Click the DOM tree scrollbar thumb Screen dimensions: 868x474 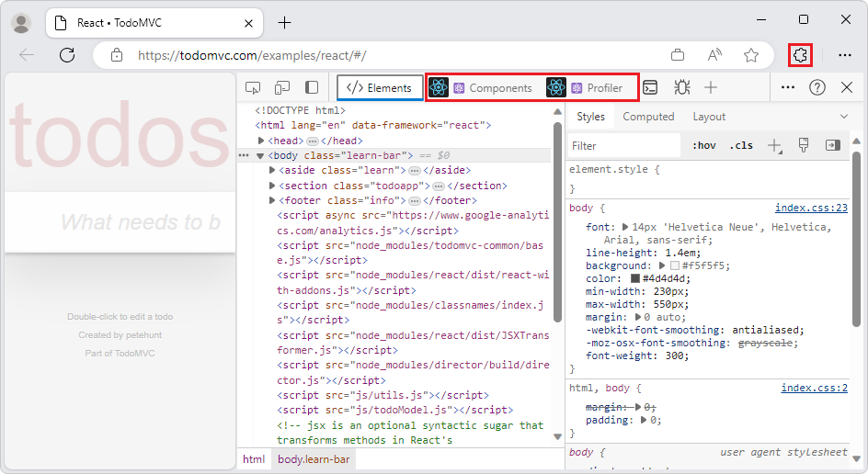pyautogui.click(x=557, y=221)
